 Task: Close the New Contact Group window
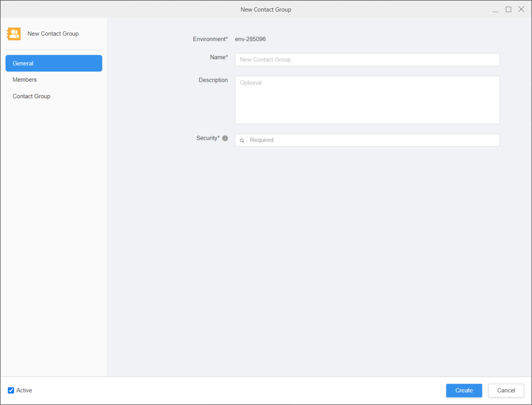(521, 10)
